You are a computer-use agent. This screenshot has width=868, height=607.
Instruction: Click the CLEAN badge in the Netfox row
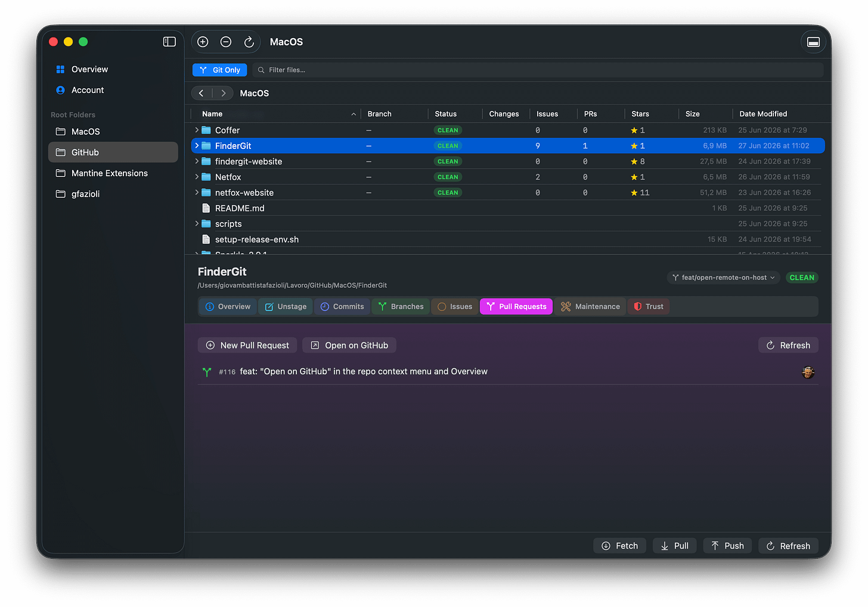tap(448, 177)
